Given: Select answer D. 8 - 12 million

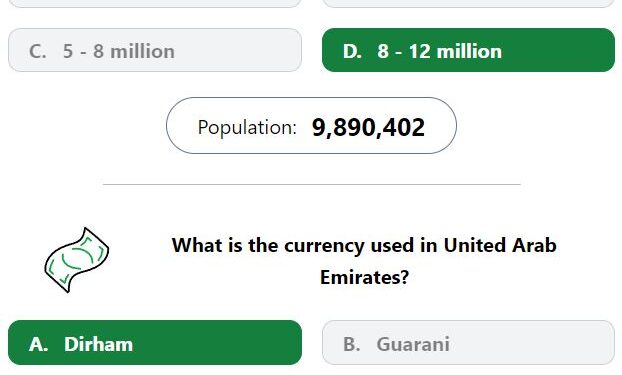Looking at the screenshot, I should point(468,50).
